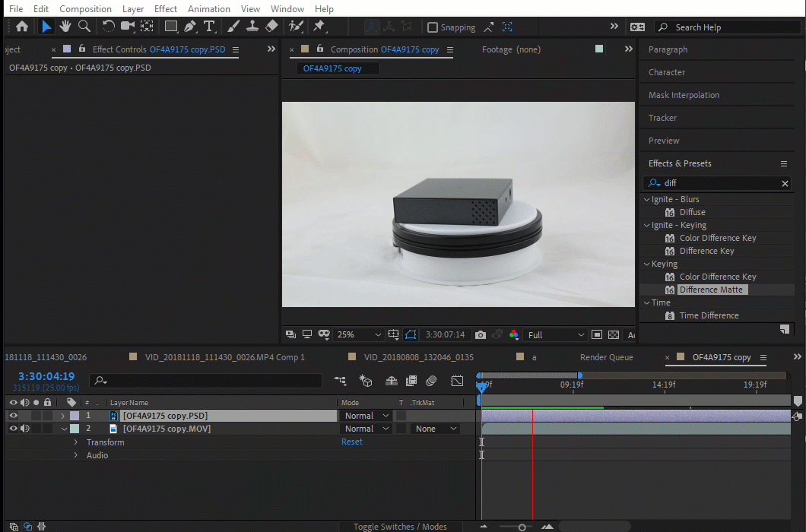Switch to the Render Queue tab
This screenshot has width=806, height=532.
point(606,357)
